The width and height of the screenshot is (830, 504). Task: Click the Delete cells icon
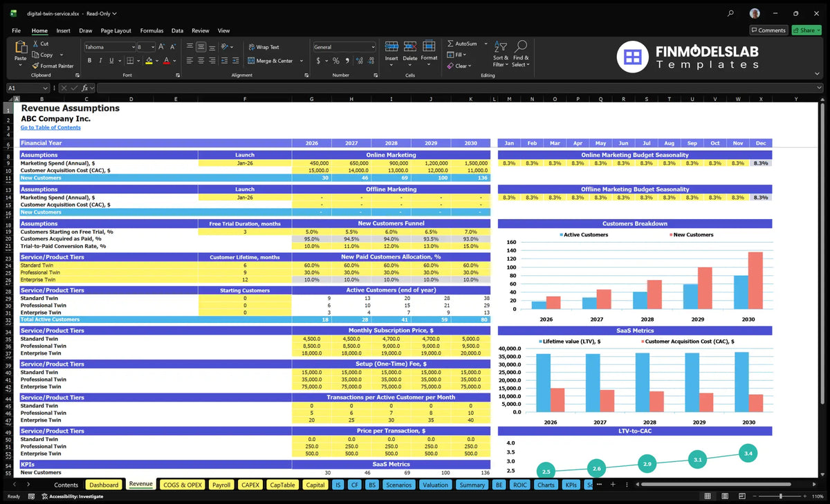click(x=410, y=46)
